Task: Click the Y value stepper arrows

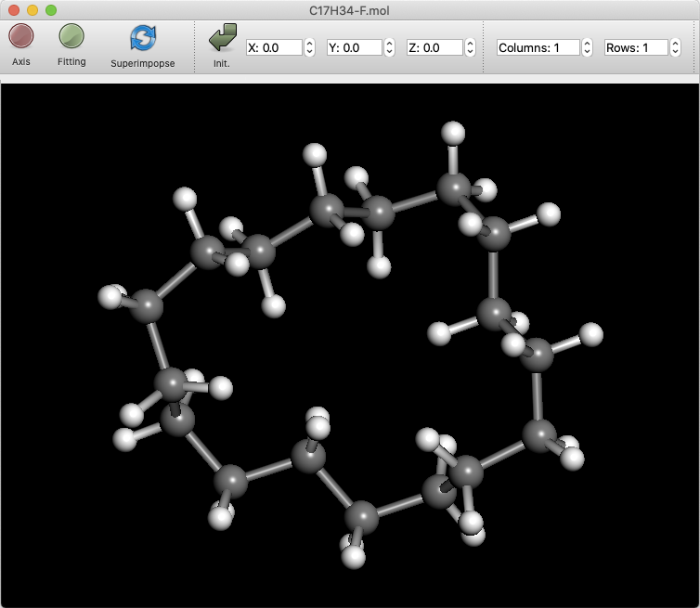Action: tap(390, 47)
